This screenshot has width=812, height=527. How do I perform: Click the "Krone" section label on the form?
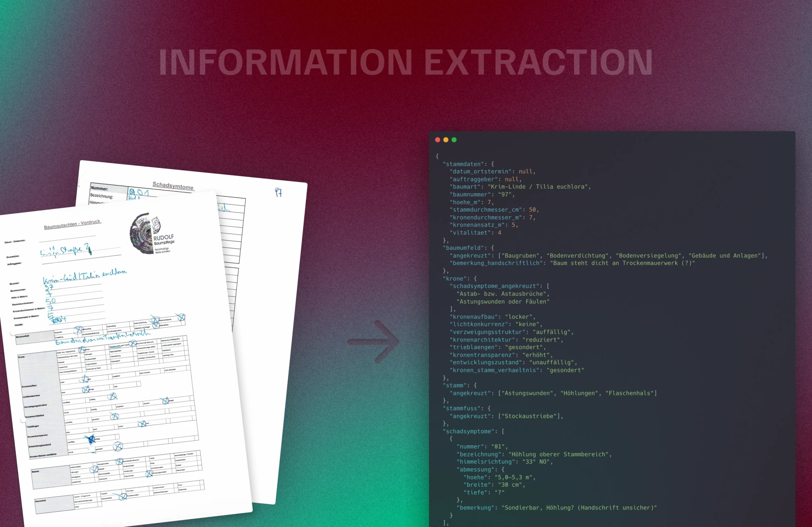click(22, 357)
